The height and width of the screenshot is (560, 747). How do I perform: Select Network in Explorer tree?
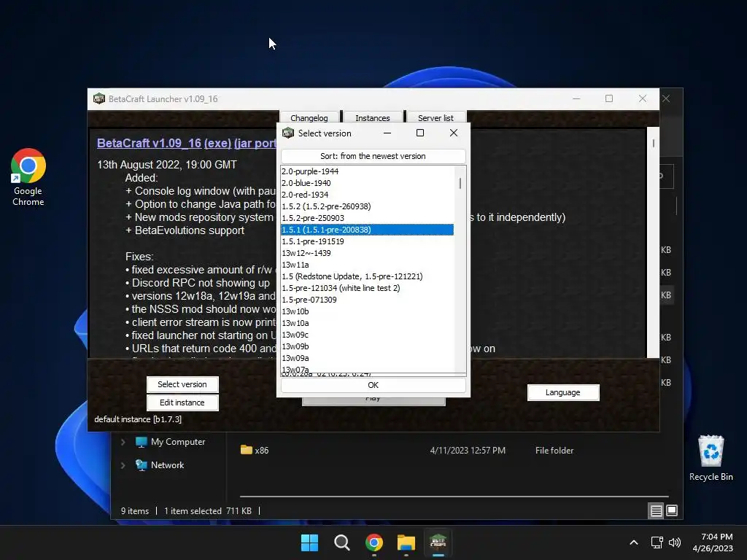pos(167,465)
